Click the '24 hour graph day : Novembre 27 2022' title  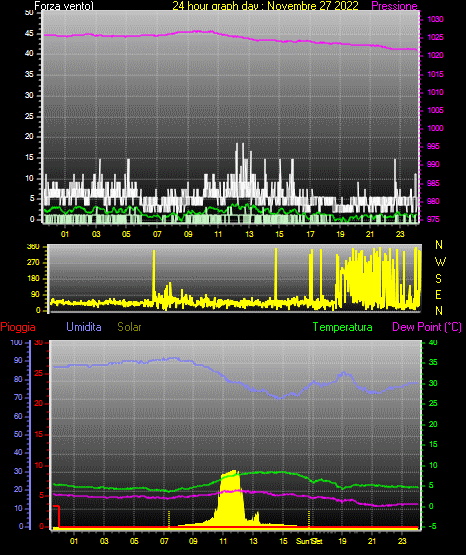tap(265, 6)
